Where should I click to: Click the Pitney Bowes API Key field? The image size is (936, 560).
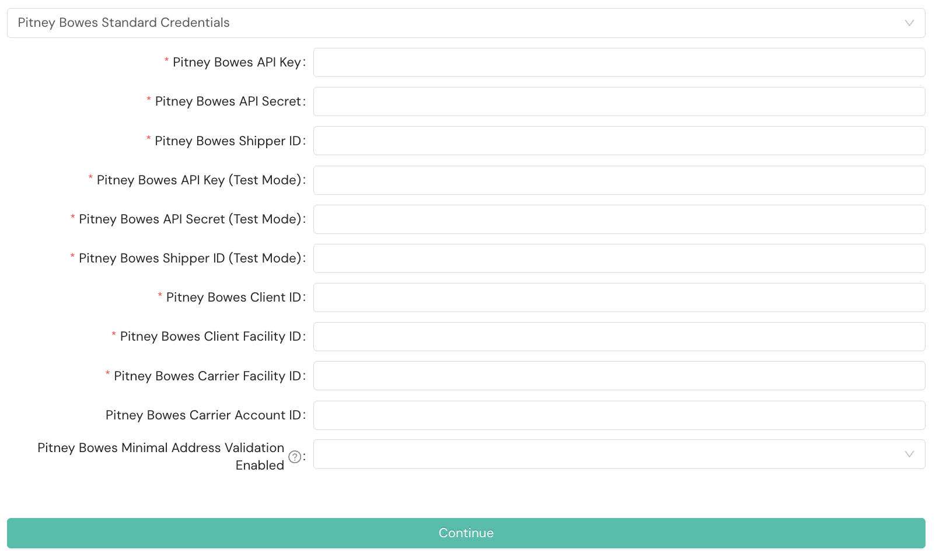click(x=619, y=62)
